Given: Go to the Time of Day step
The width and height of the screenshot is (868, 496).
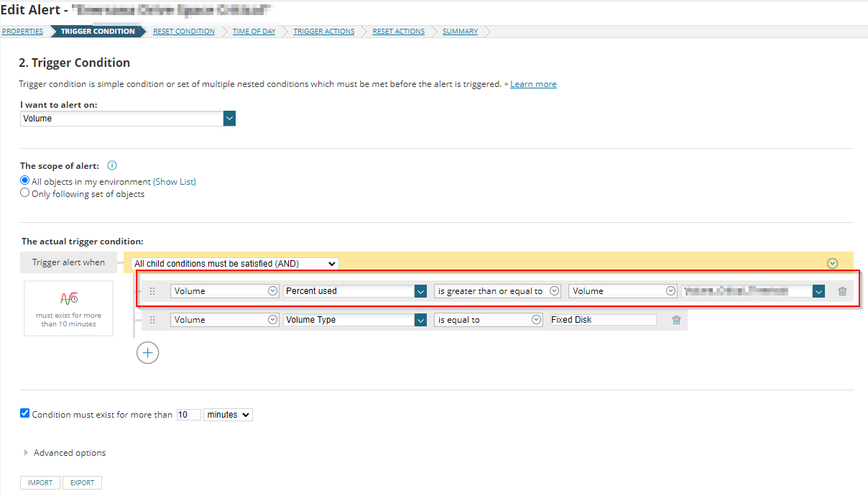Looking at the screenshot, I should tap(254, 32).
